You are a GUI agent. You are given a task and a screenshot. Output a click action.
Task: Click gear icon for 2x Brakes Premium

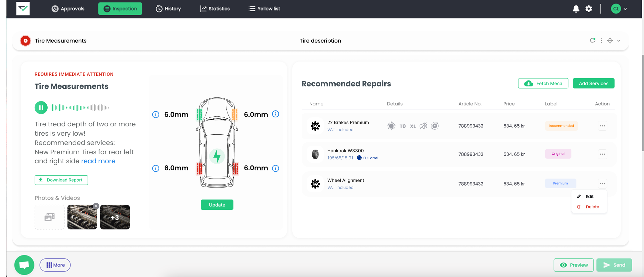(x=315, y=126)
